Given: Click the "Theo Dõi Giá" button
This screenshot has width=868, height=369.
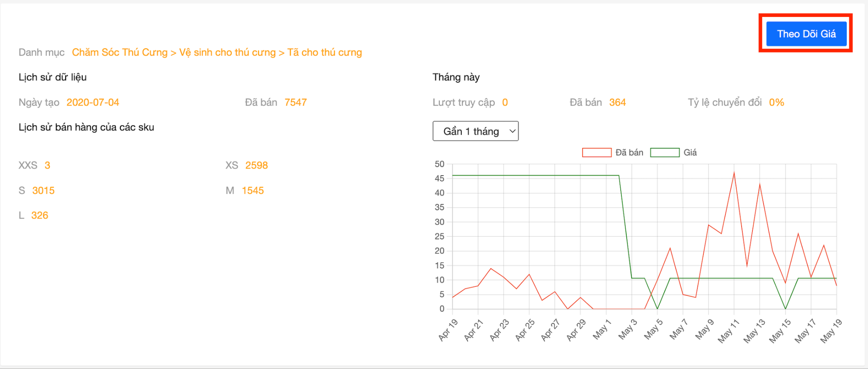Looking at the screenshot, I should [x=806, y=34].
